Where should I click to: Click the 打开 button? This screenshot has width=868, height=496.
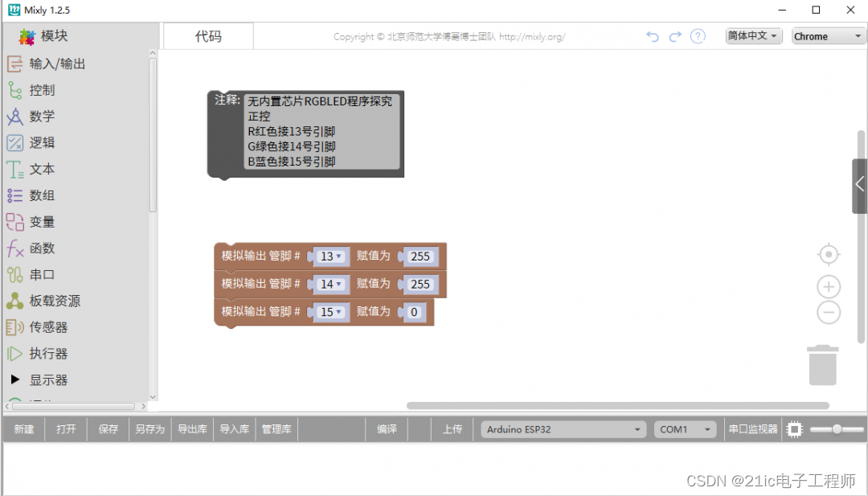[x=66, y=429]
